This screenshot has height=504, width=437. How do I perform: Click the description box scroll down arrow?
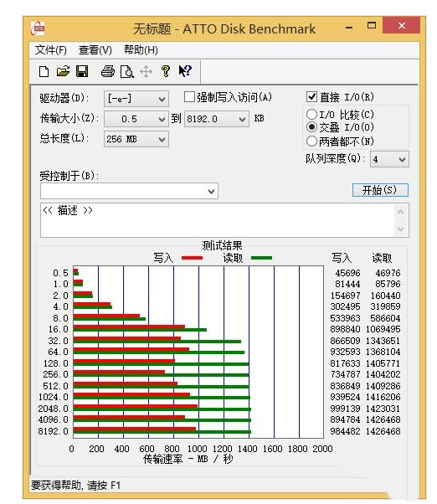click(x=400, y=229)
